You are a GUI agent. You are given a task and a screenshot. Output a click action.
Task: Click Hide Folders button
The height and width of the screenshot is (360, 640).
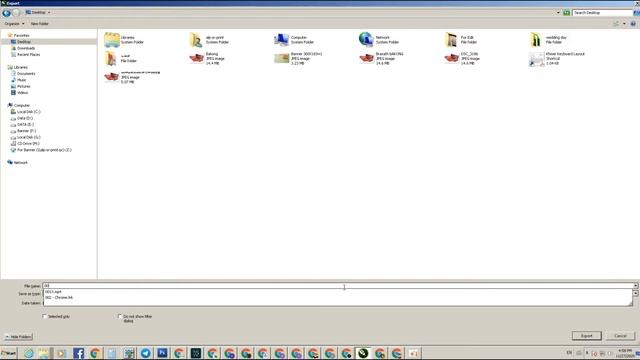point(19,337)
